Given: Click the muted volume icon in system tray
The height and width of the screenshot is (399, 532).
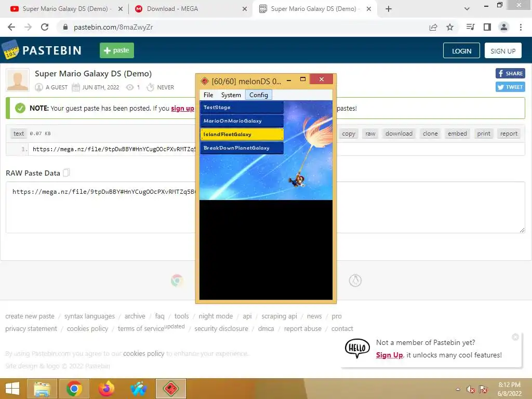Looking at the screenshot, I should [x=470, y=389].
